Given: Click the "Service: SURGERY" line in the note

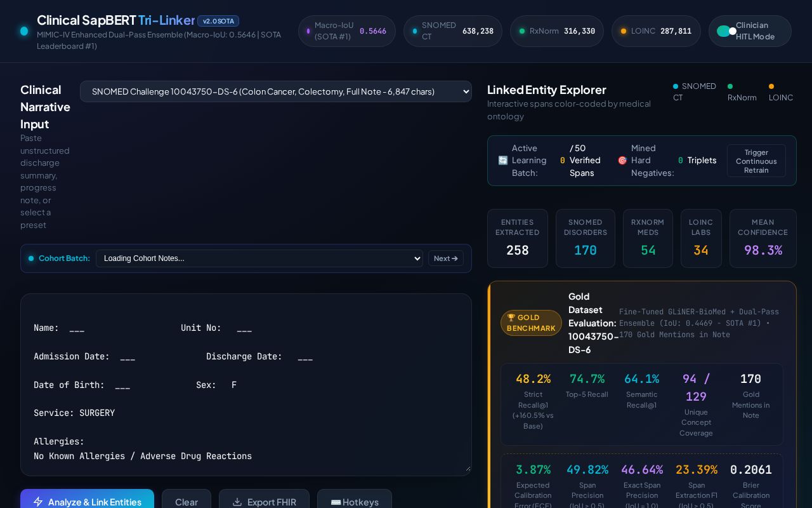Looking at the screenshot, I should click(x=74, y=413).
